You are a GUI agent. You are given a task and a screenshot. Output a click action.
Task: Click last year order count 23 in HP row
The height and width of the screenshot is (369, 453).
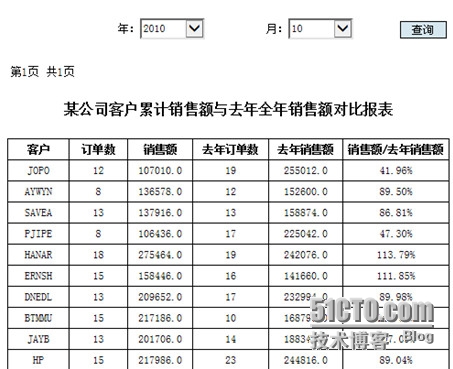[x=231, y=360]
